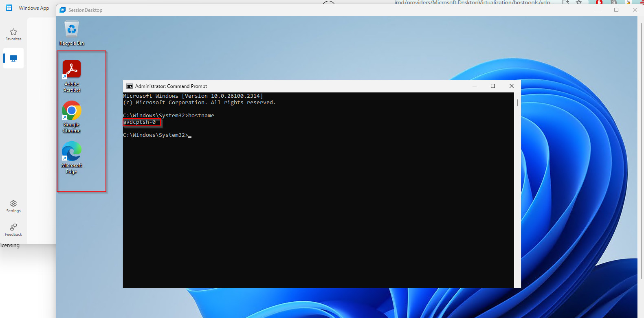Image resolution: width=644 pixels, height=318 pixels.
Task: Click the SessionDesktop title text
Action: (x=85, y=10)
